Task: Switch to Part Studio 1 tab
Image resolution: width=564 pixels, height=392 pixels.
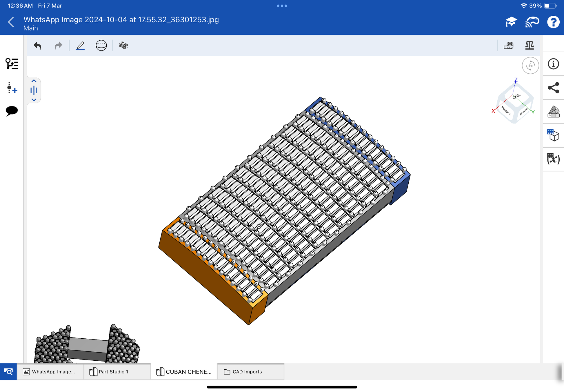Action: pyautogui.click(x=113, y=372)
